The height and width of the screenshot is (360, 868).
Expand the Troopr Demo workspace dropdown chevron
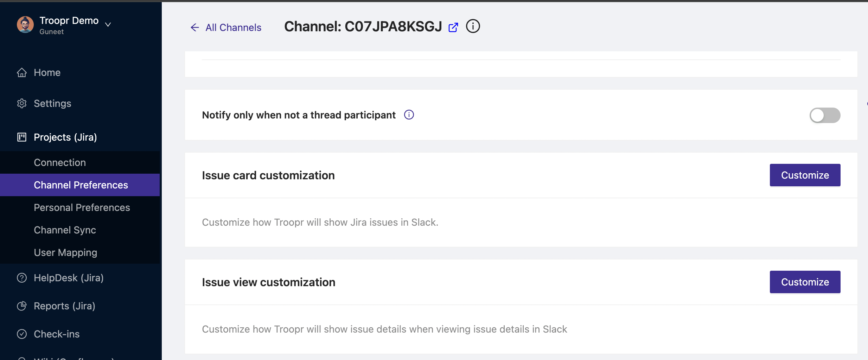click(108, 24)
